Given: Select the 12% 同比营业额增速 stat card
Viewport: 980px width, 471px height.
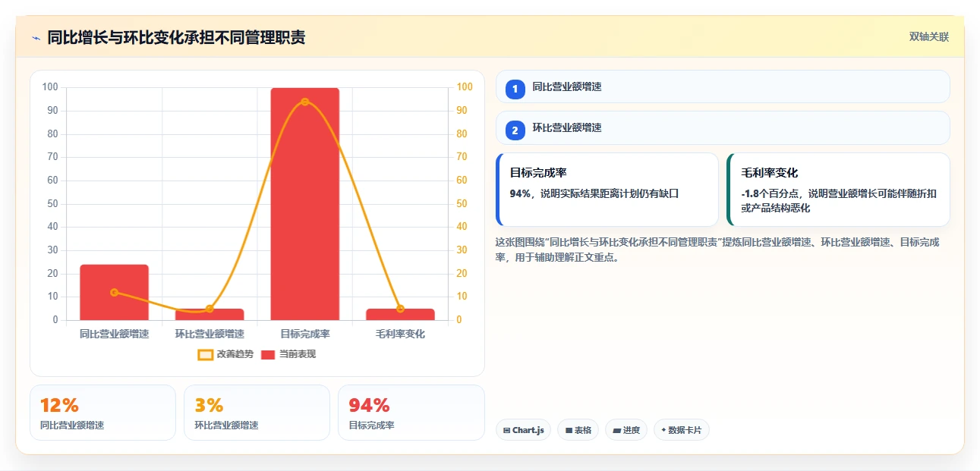Looking at the screenshot, I should click(x=102, y=413).
